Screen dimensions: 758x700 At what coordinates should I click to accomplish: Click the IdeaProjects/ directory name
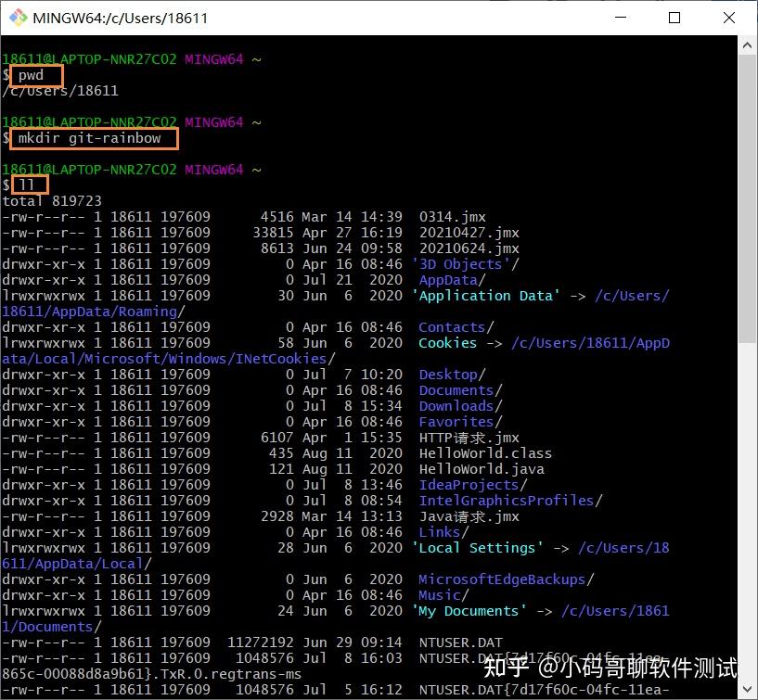(x=473, y=485)
